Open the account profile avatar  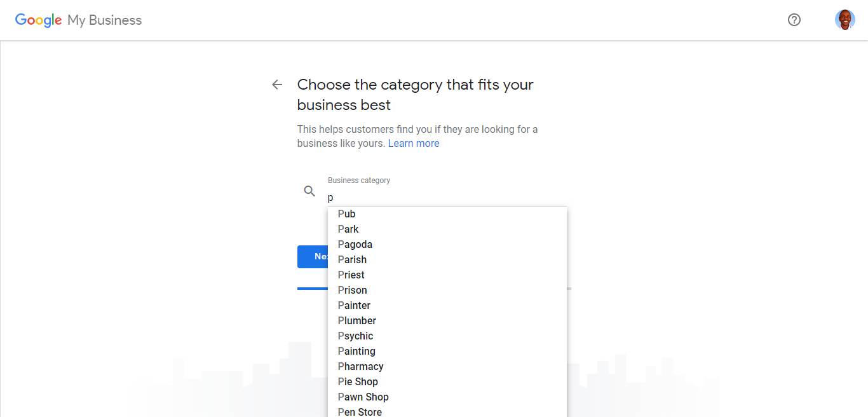[x=845, y=20]
